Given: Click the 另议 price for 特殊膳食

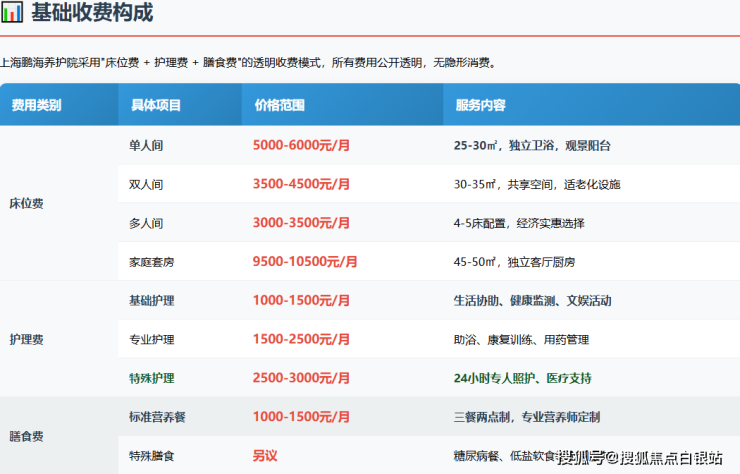Looking at the screenshot, I should 265,456.
